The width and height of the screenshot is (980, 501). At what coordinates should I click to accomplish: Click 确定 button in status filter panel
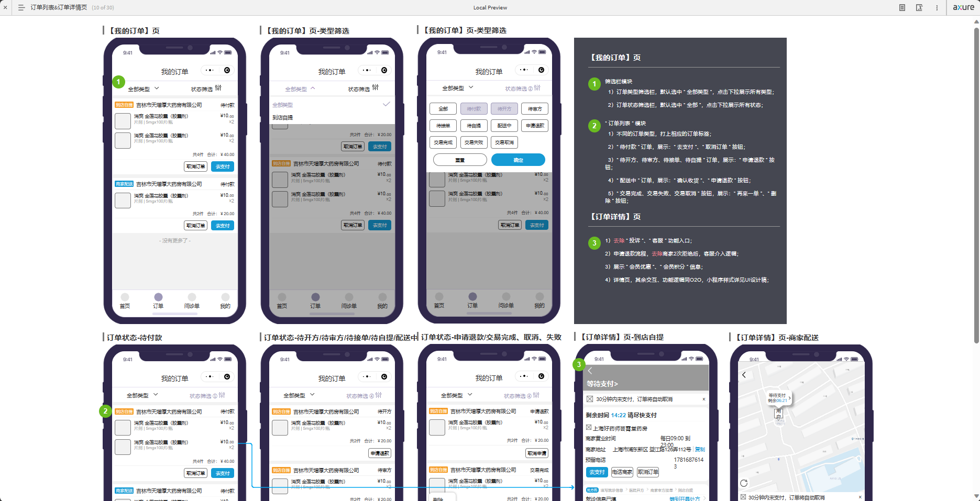click(x=518, y=160)
